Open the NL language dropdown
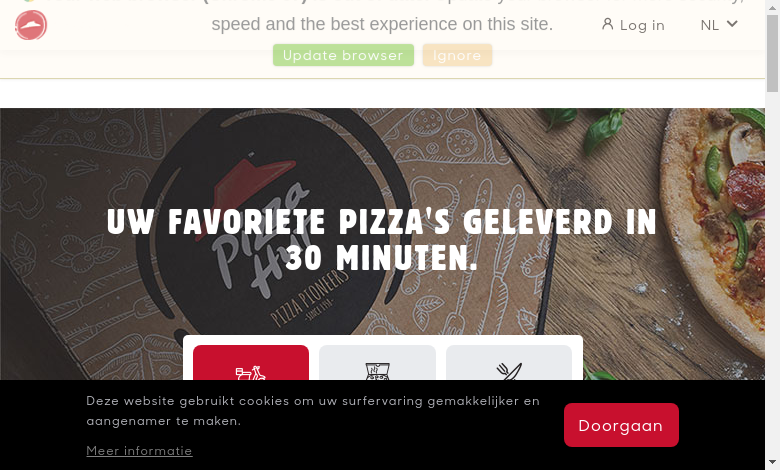This screenshot has width=780, height=470. click(x=719, y=25)
